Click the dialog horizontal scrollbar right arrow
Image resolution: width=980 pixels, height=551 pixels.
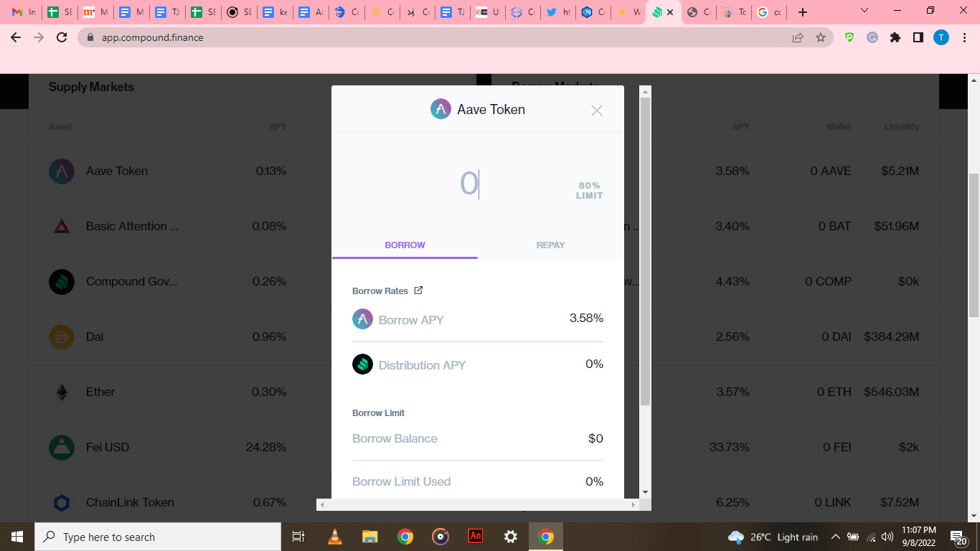(633, 505)
